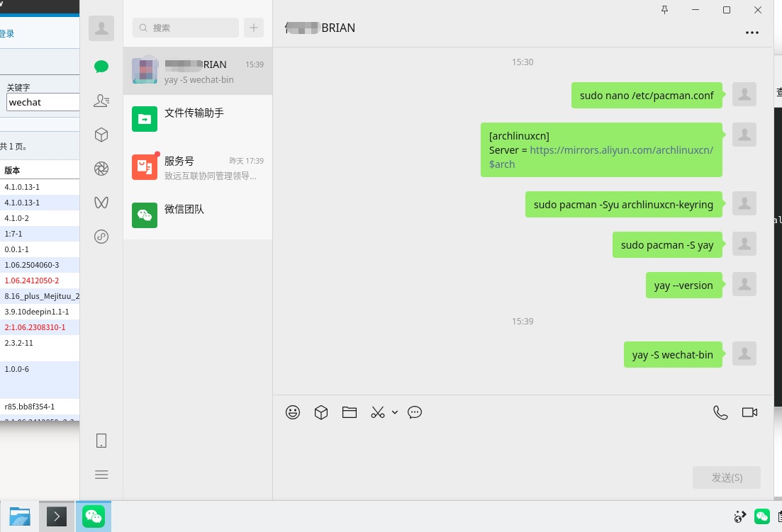The height and width of the screenshot is (532, 782).
Task: Open the emoji picker in the chat toolbar
Action: [293, 412]
